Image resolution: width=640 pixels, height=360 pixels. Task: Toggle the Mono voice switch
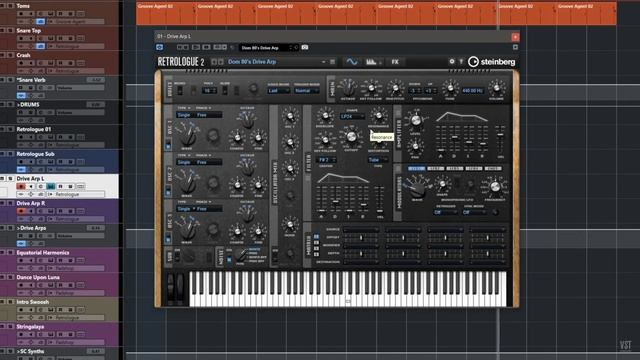click(x=180, y=91)
